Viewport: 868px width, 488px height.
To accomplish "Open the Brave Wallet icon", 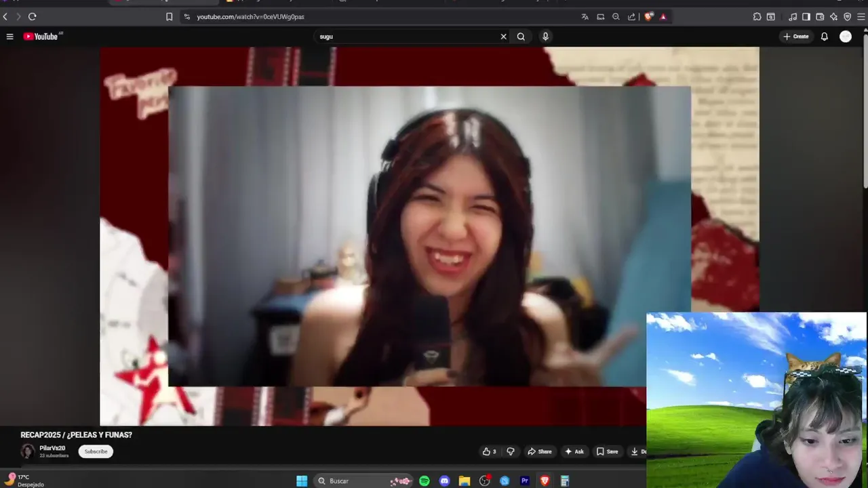I will 820,16.
